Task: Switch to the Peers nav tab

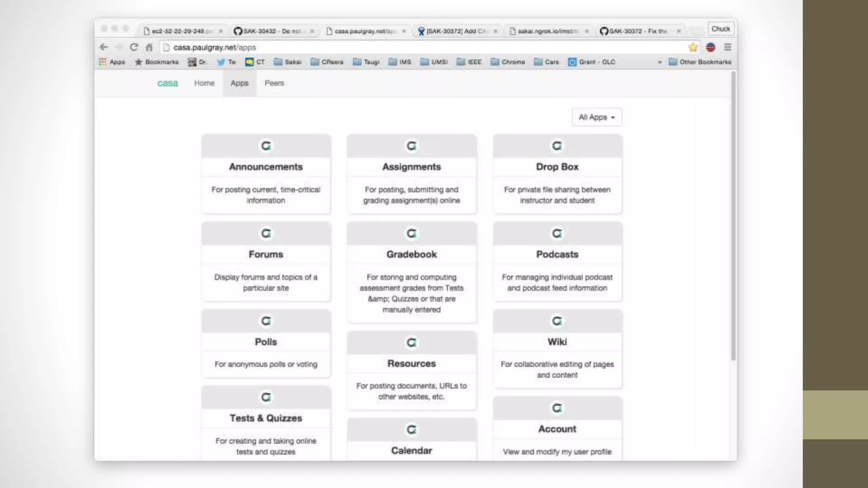Action: pos(274,83)
